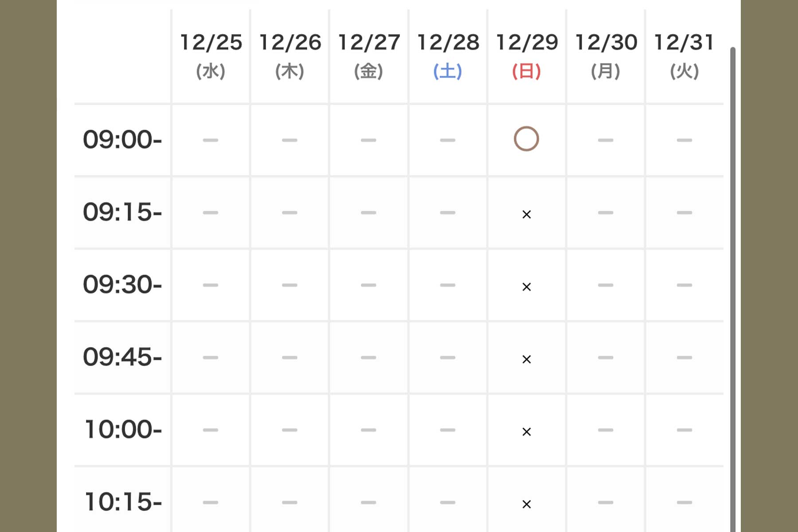Click the dash slot at 09:30 on 12/27
Viewport: 798px width, 532px height.
coord(368,285)
